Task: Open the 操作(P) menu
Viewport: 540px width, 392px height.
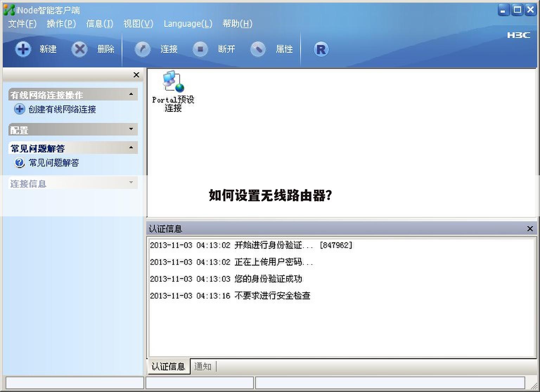Action: pyautogui.click(x=61, y=24)
